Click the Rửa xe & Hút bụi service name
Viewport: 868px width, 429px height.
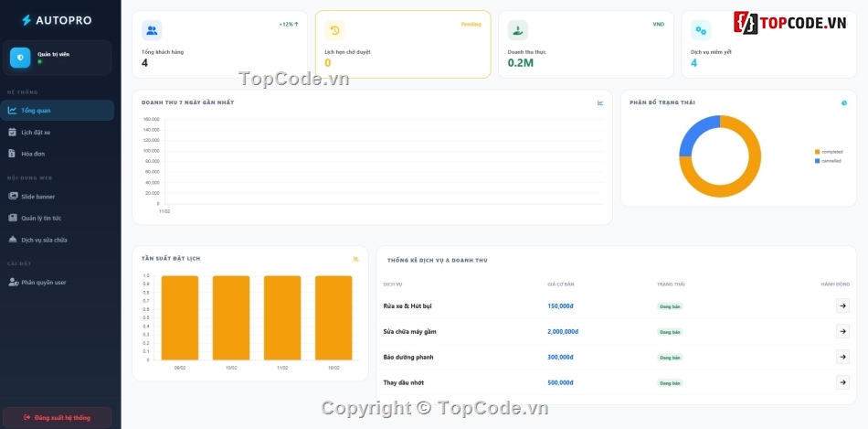click(409, 306)
